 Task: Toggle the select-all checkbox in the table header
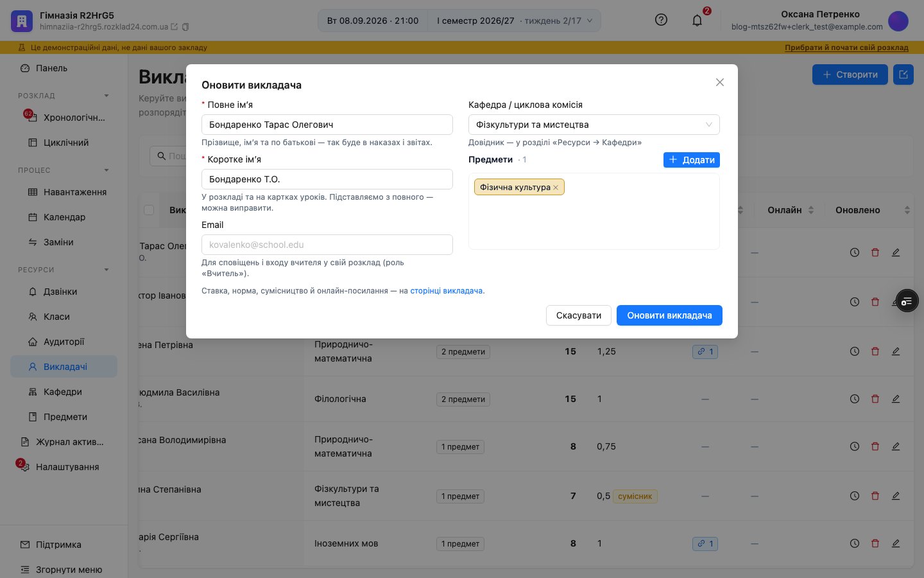point(149,210)
